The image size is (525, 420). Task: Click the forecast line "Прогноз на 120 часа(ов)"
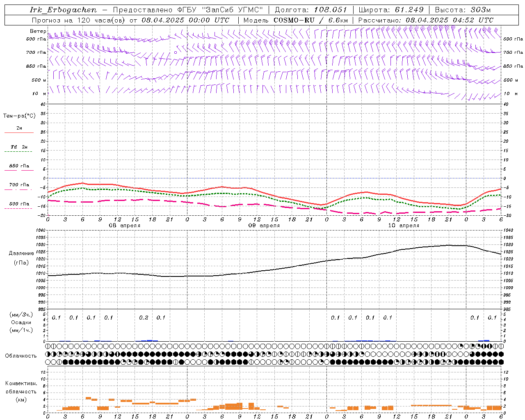pyautogui.click(x=79, y=20)
